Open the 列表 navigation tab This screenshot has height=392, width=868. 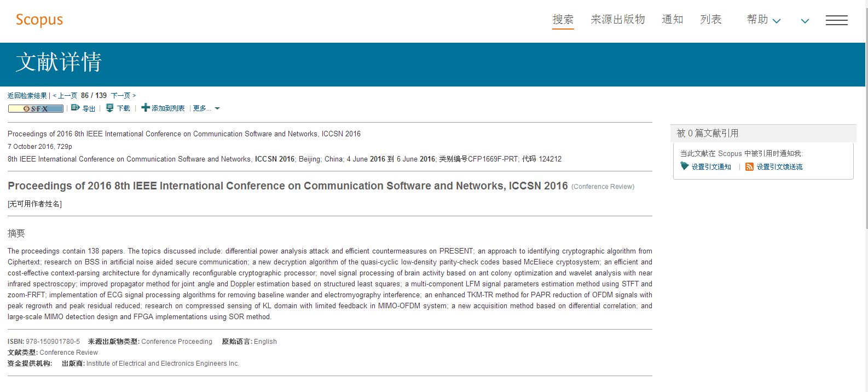click(x=711, y=20)
